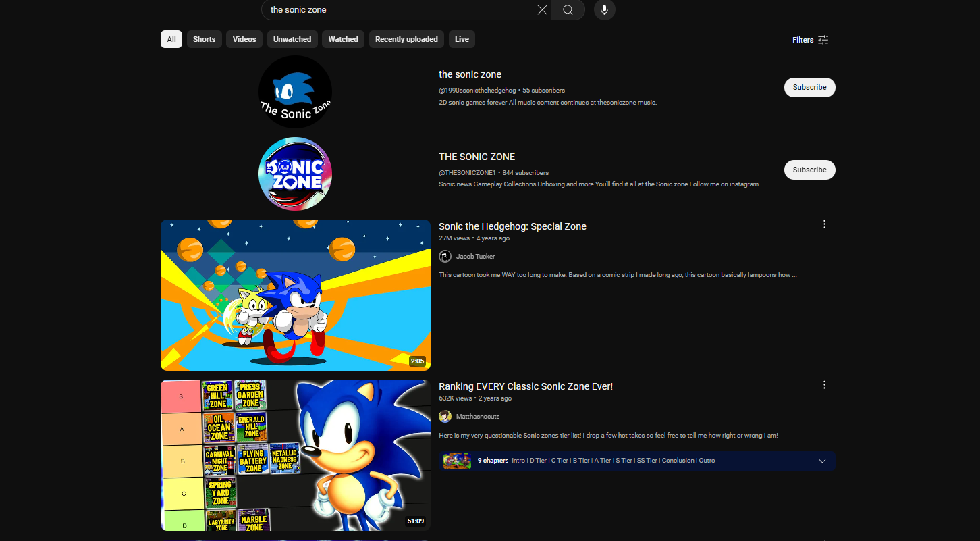The height and width of the screenshot is (541, 980).
Task: Filter results by Watched
Action: tap(343, 39)
